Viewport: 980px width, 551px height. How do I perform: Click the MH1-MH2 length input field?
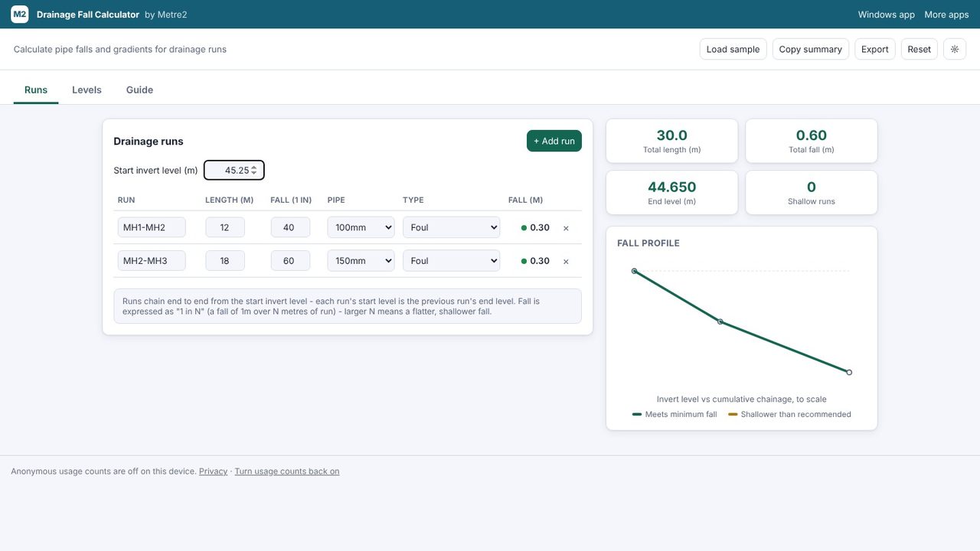pyautogui.click(x=225, y=227)
